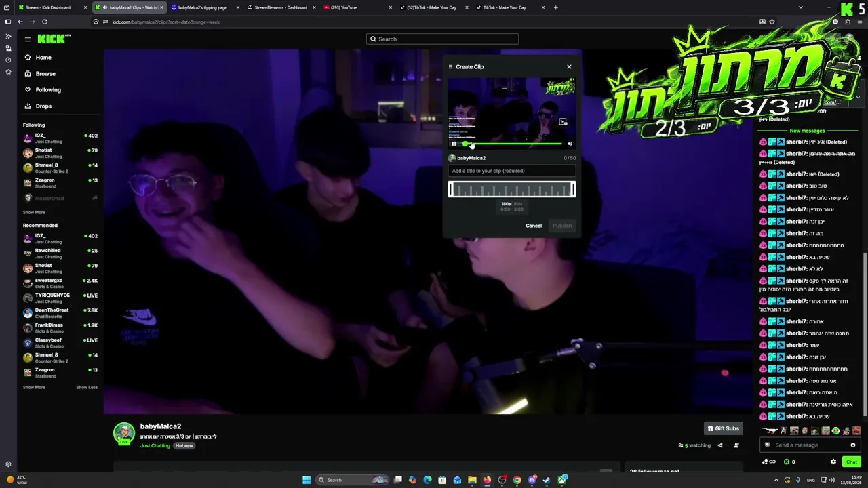The width and height of the screenshot is (868, 488).
Task: Click the Hebrew language tag
Action: pyautogui.click(x=184, y=445)
